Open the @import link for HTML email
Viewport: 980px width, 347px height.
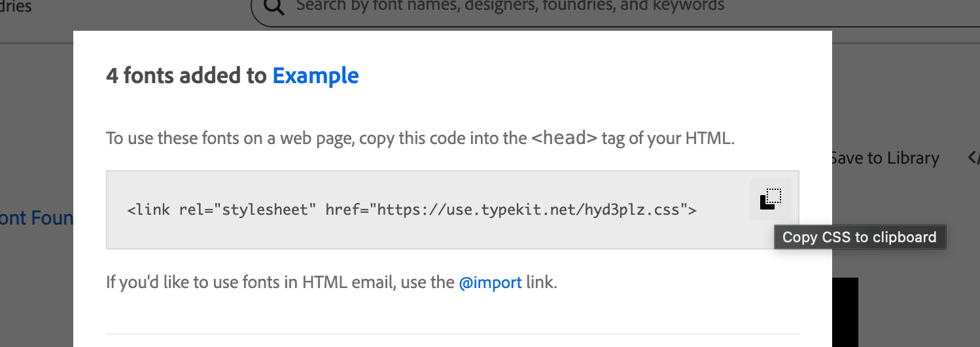click(x=490, y=283)
